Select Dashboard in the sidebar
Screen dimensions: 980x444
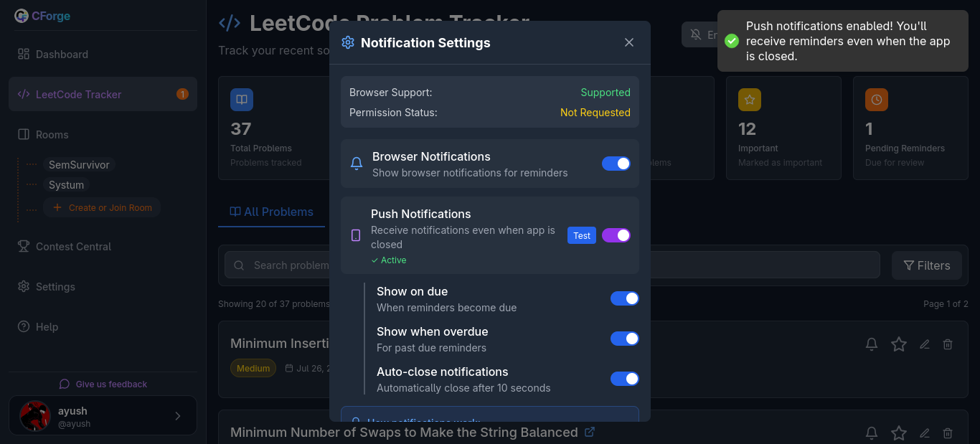[61, 54]
